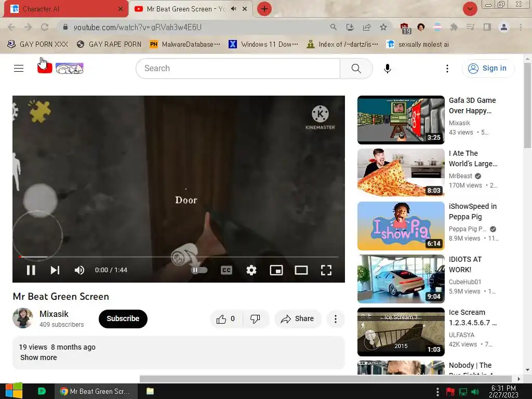Screen dimensions: 532x399
Task: Go forward with browser forward arrow
Action: pos(28,27)
